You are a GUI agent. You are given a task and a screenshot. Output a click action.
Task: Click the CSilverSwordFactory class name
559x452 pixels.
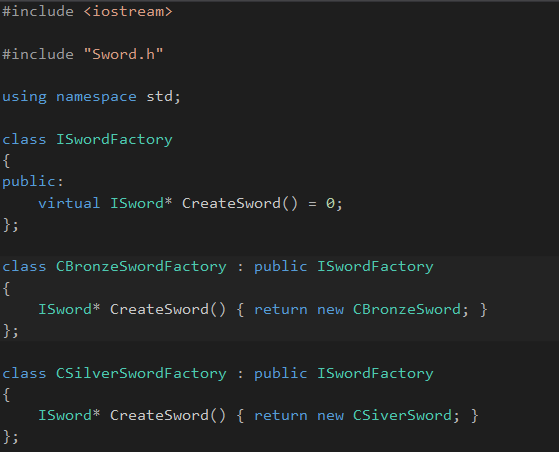pos(141,373)
